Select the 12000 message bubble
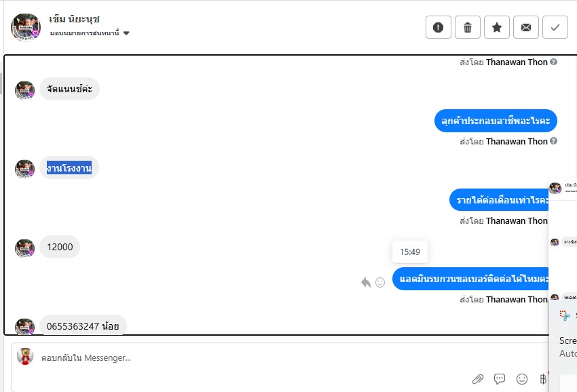This screenshot has height=392, width=577. click(60, 247)
